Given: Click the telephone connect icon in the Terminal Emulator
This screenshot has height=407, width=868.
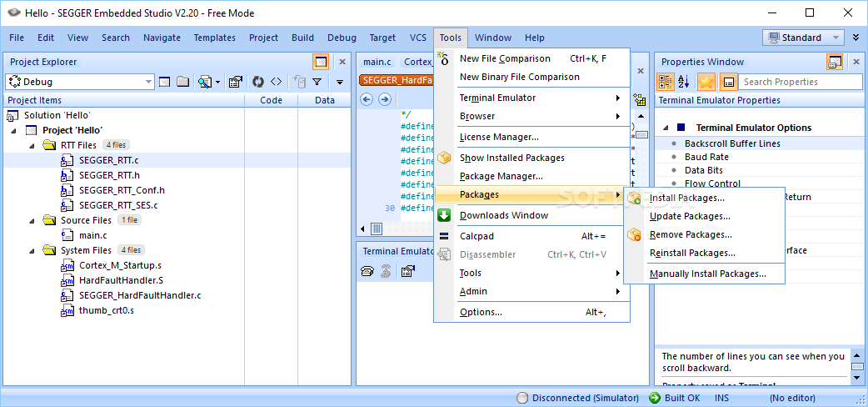Looking at the screenshot, I should point(367,271).
